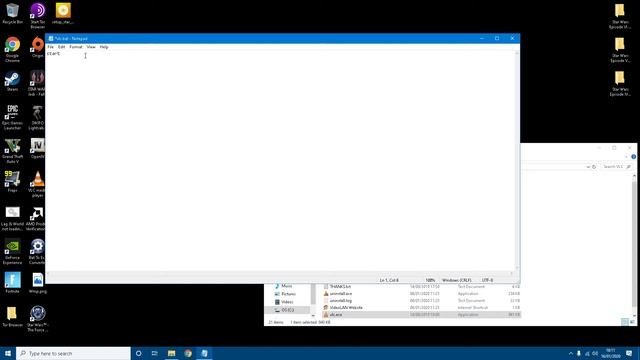Switch Explorer to large icons view

[632, 322]
